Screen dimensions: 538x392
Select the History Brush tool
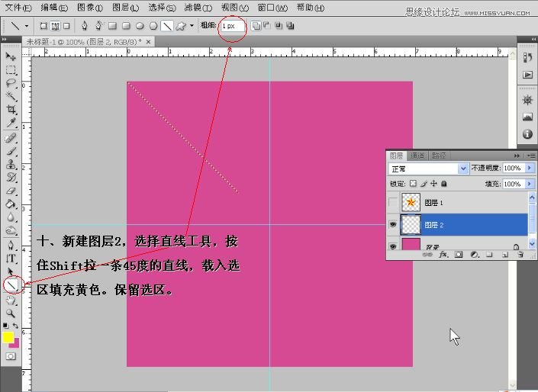click(11, 177)
